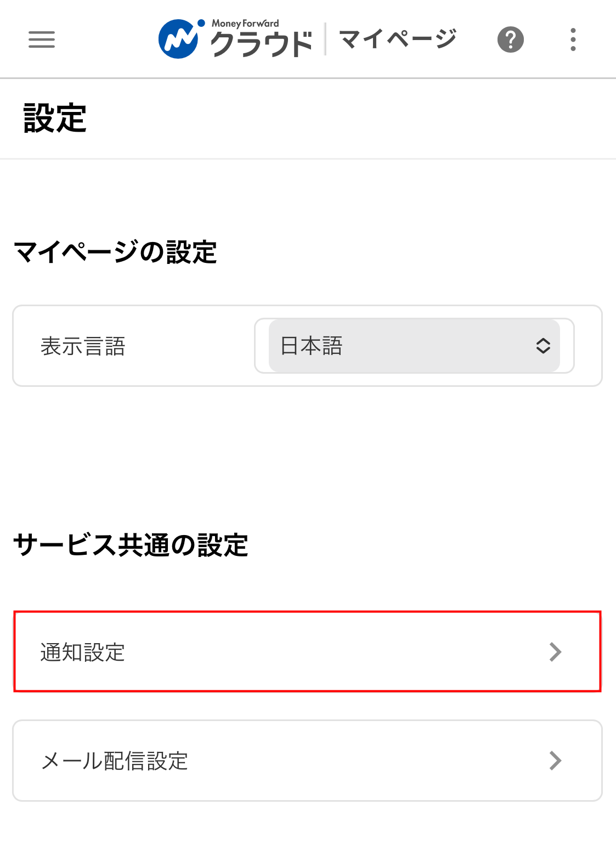Open メール配信設定 email delivery settings
616x844 pixels.
(307, 761)
